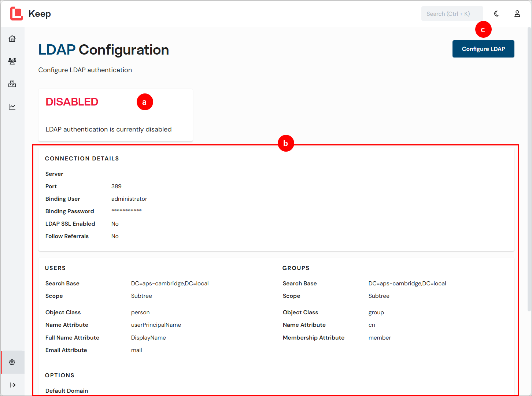The width and height of the screenshot is (532, 396).
Task: Click the Keep logo icon
Action: click(x=16, y=14)
